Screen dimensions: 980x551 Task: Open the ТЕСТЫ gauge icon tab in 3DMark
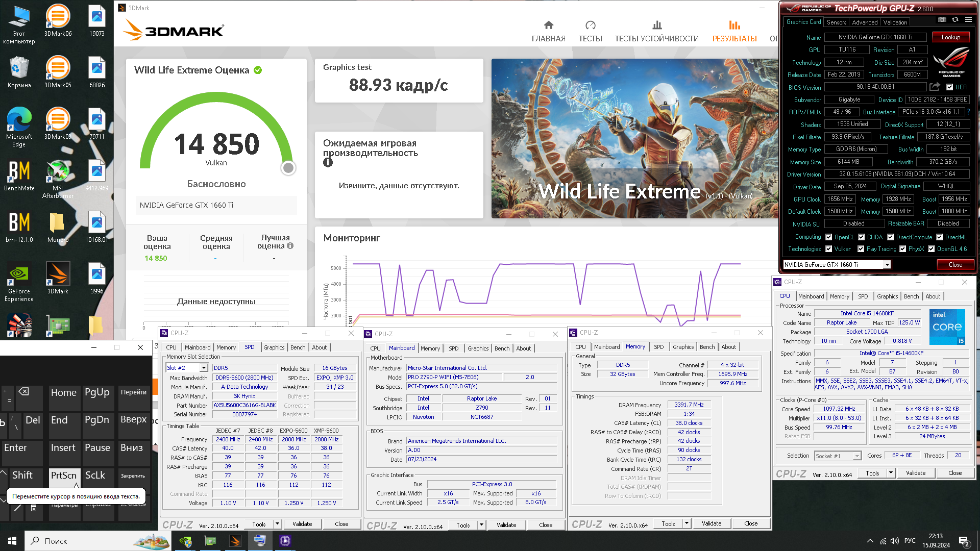point(590,31)
